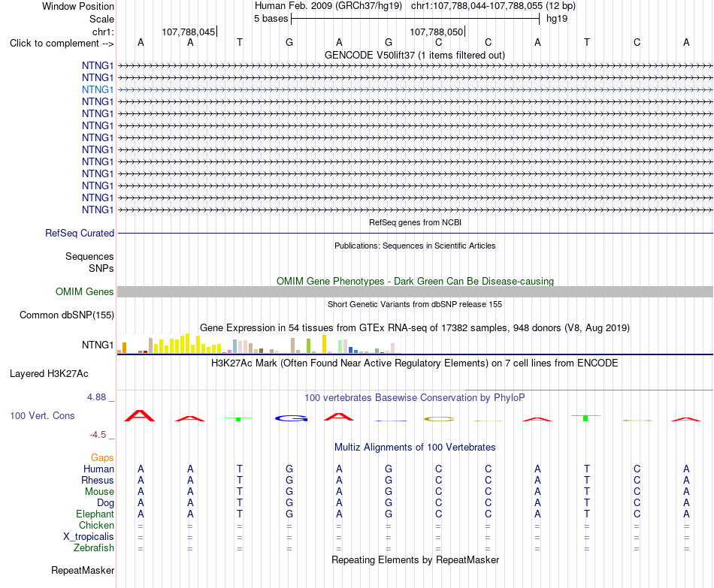Viewport: 714px width, 588px height.
Task: Click the Repeating Elements by RepeatMasker title
Action: tap(415, 559)
